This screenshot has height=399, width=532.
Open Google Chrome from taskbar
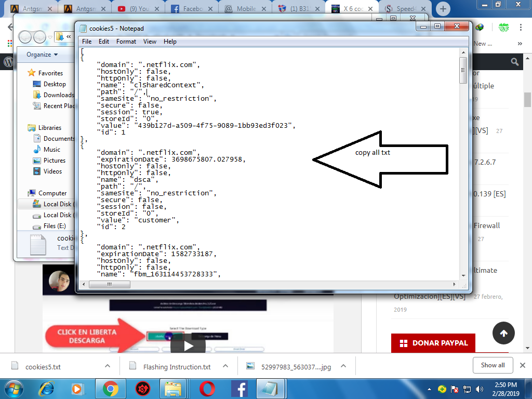110,389
